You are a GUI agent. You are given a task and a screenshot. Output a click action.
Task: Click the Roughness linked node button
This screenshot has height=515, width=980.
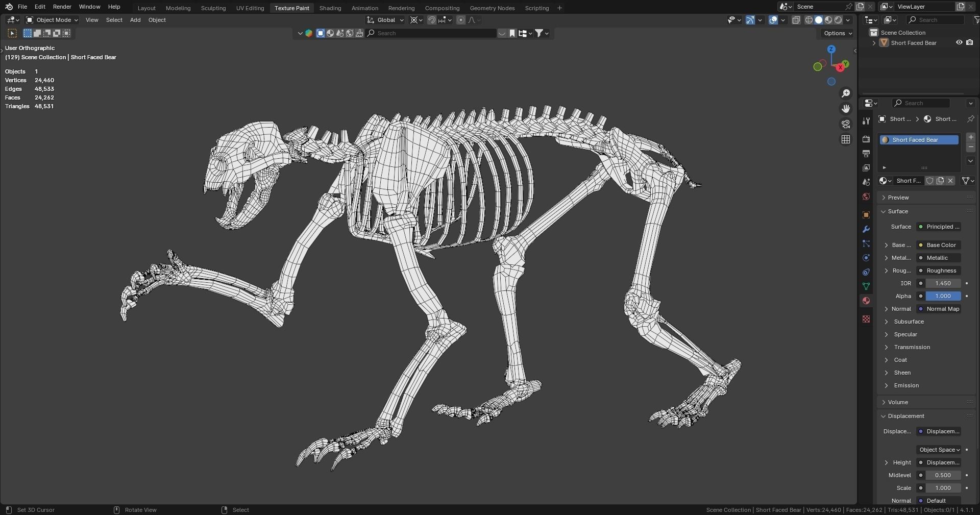pyautogui.click(x=939, y=271)
